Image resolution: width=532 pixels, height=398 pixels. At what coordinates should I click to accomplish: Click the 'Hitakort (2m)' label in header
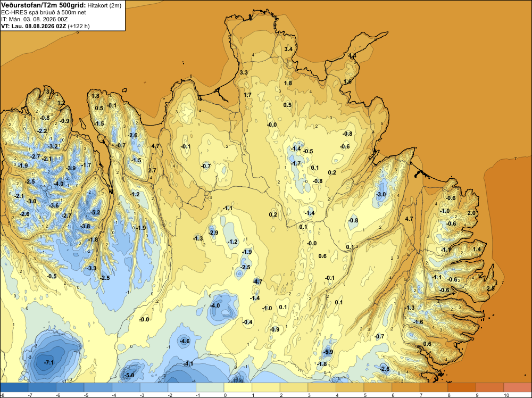[104, 5]
